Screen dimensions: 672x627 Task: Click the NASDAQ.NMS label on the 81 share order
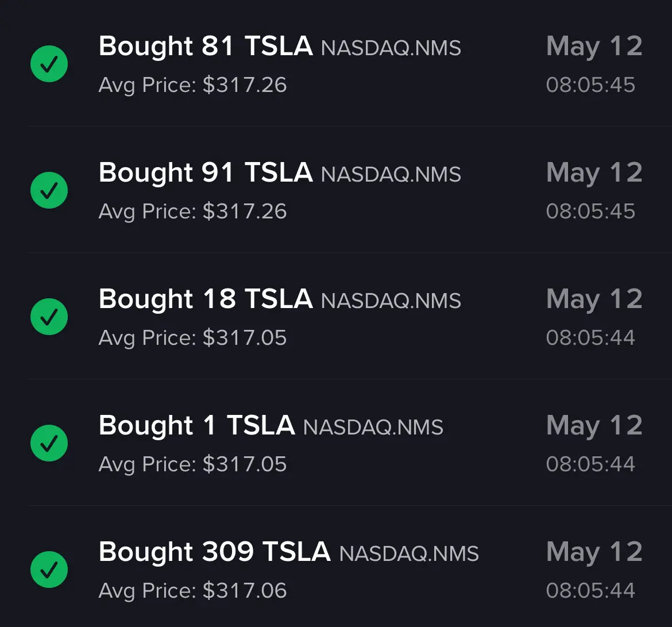point(391,48)
